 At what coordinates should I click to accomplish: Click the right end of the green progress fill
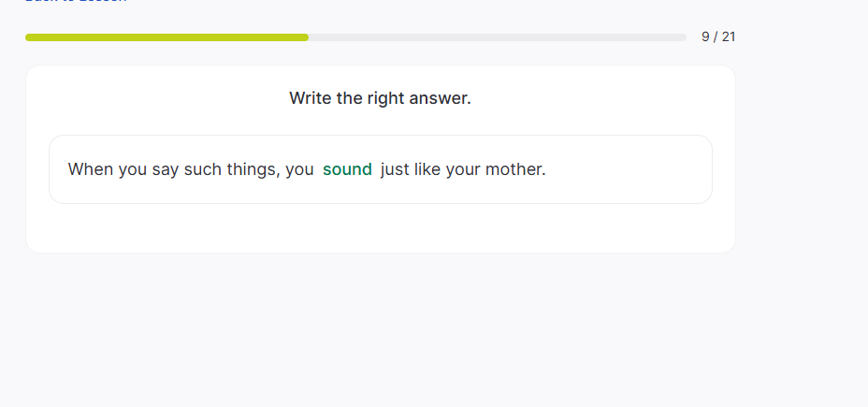305,37
